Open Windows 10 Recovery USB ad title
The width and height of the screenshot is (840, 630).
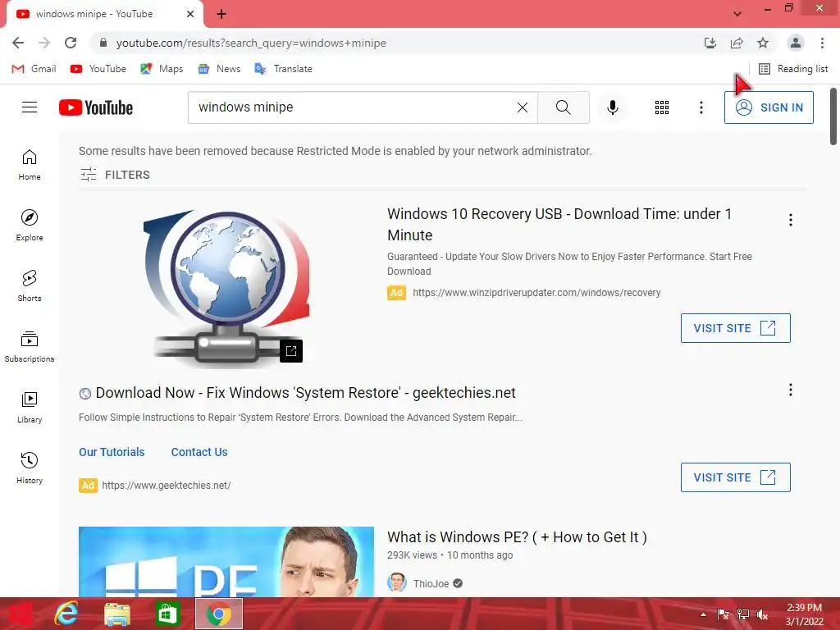(559, 225)
